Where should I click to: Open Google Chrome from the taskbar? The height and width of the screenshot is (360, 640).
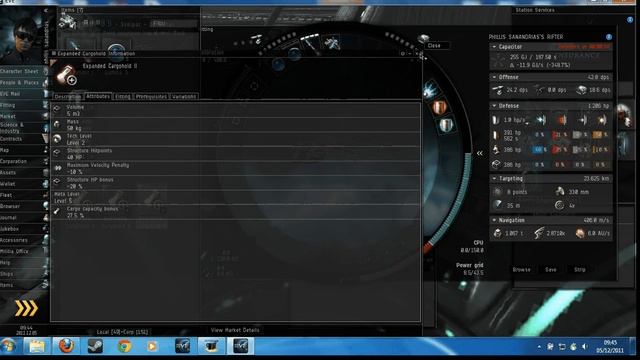click(124, 347)
